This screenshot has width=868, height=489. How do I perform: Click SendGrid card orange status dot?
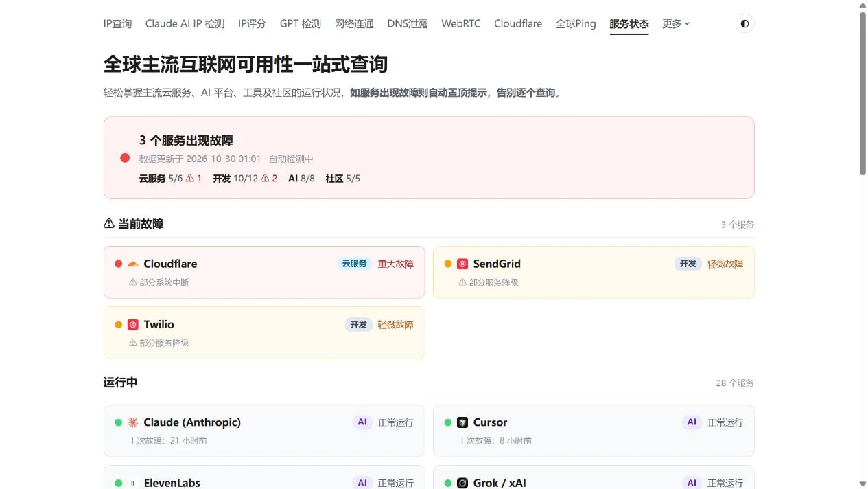pyautogui.click(x=448, y=264)
